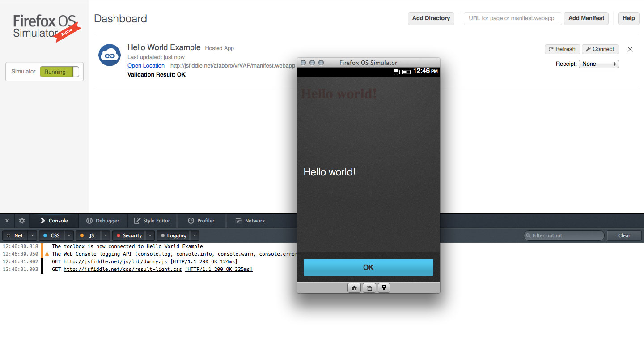Image resolution: width=644 pixels, height=338 pixels.
Task: Click the Open Location link
Action: coord(146,66)
